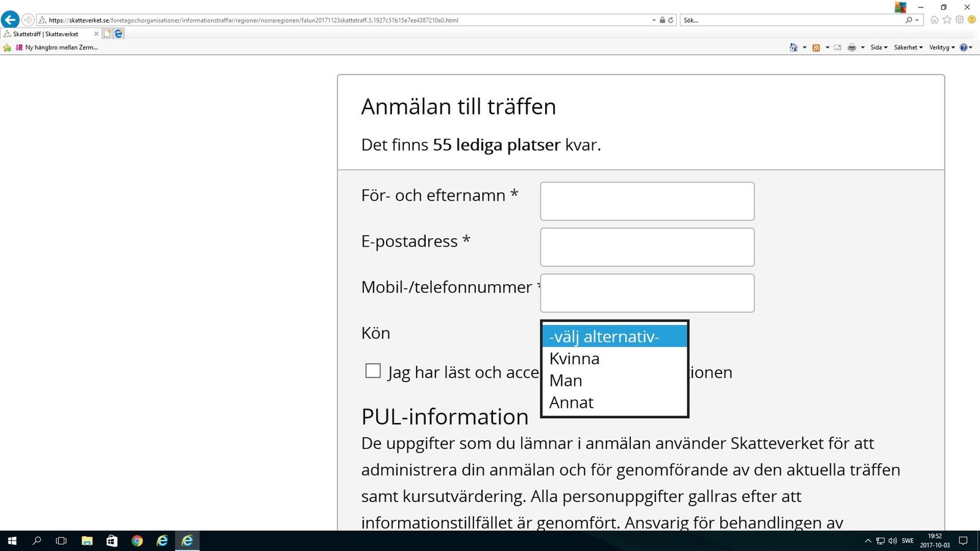This screenshot has height=551, width=980.
Task: Click the network icon in system tray
Action: coord(880,541)
